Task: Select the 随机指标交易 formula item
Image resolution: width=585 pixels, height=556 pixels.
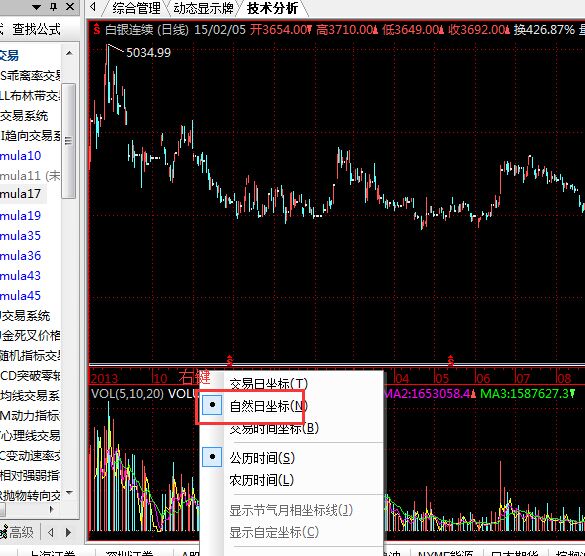Action: (30, 356)
